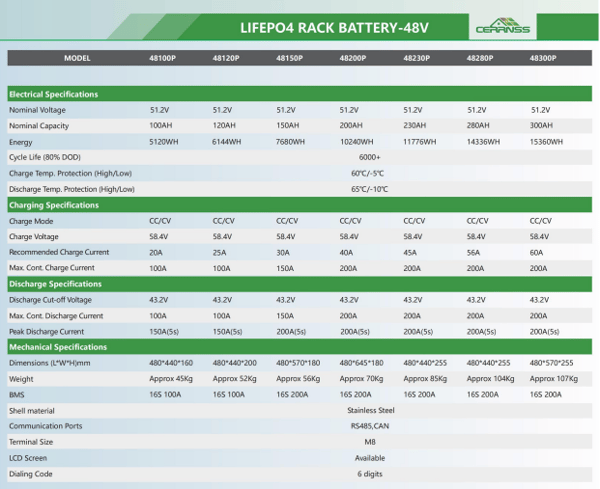
Task: Click the 25A recommended charge current value
Action: 219,252
